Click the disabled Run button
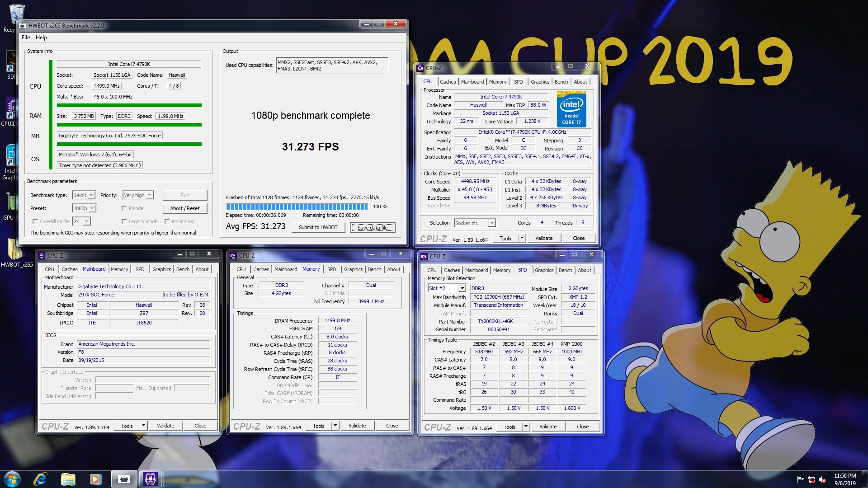 pyautogui.click(x=184, y=195)
